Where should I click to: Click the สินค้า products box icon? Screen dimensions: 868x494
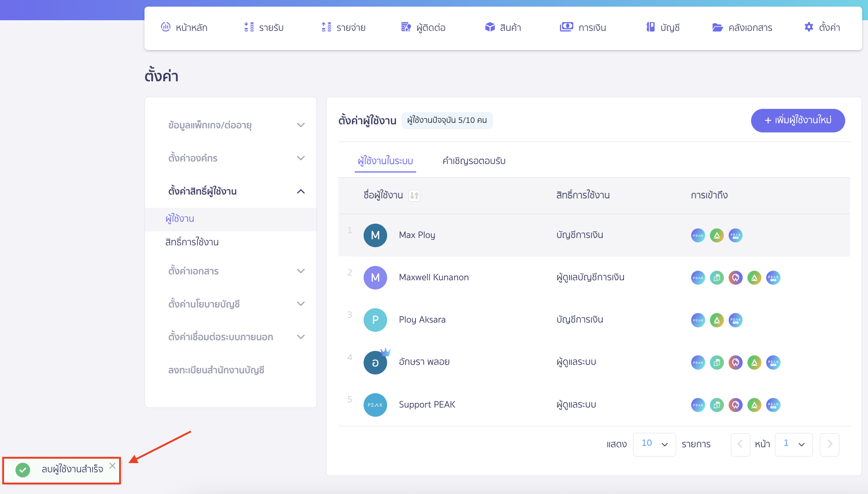(x=490, y=27)
